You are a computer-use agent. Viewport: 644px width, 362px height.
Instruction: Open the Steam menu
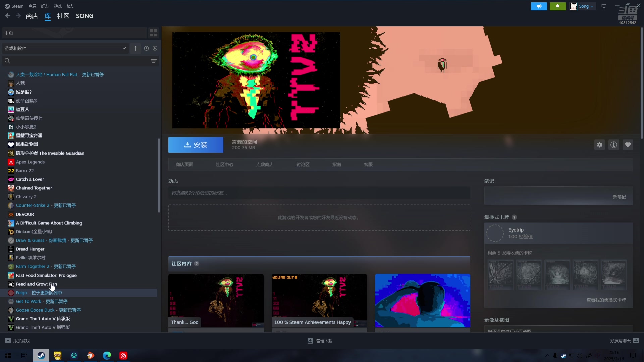(14, 6)
